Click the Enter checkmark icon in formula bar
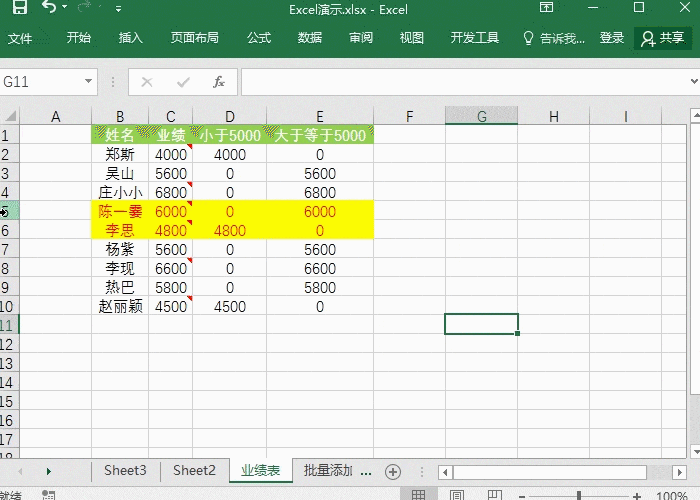 pos(183,82)
